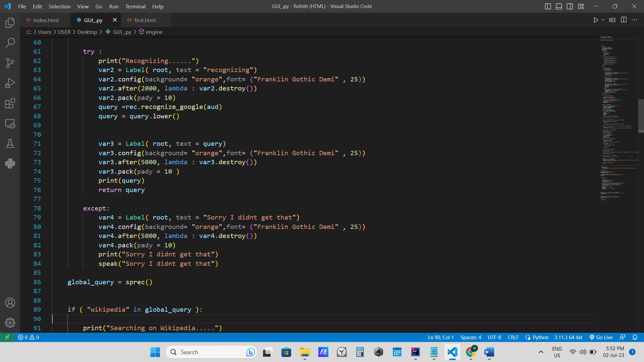Viewport: 644px width, 362px height.
Task: Expand the run button dropdown arrow
Action: (603, 20)
